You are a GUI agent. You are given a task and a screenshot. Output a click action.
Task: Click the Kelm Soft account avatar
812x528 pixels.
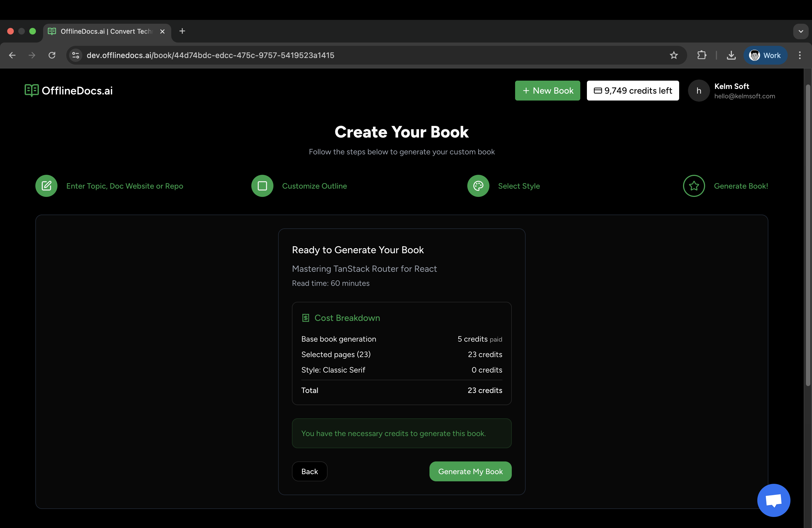698,90
